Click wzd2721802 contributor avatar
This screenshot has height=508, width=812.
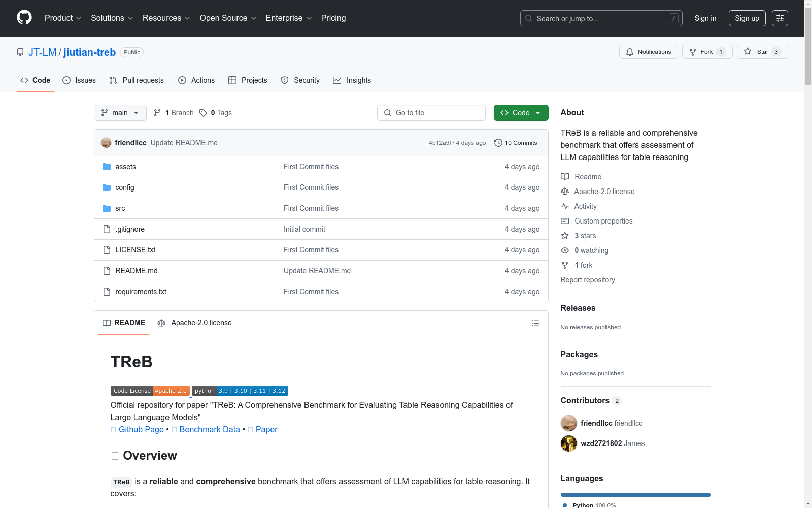click(x=569, y=443)
